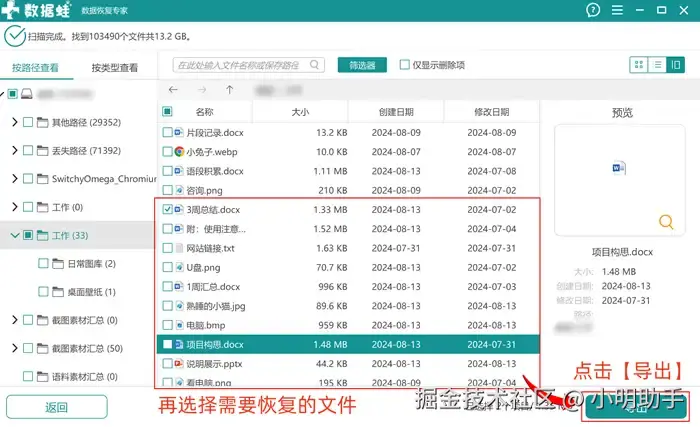The width and height of the screenshot is (700, 427).
Task: Click the Chrome icon of 小兔子.webp
Action: coord(179,152)
